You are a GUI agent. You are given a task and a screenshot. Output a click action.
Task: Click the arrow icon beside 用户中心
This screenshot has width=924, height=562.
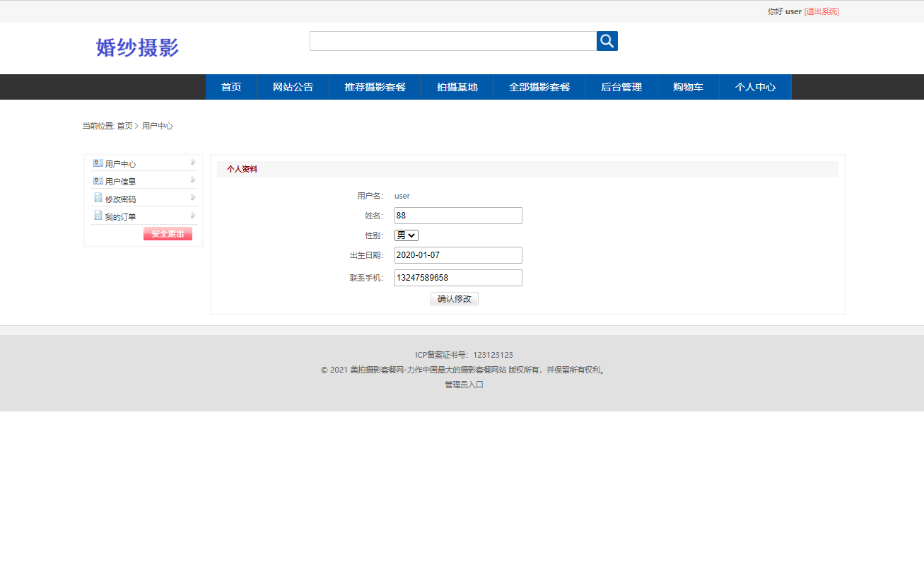coord(193,163)
